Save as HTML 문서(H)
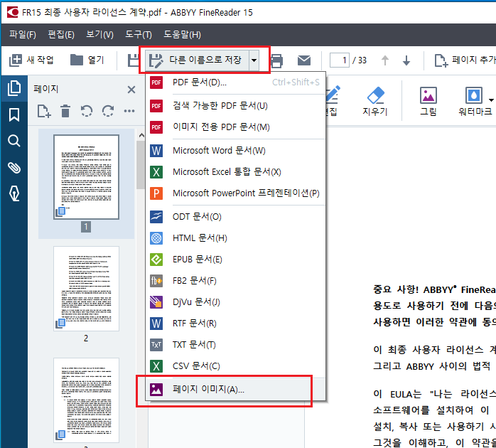This screenshot has width=496, height=448. click(x=236, y=238)
